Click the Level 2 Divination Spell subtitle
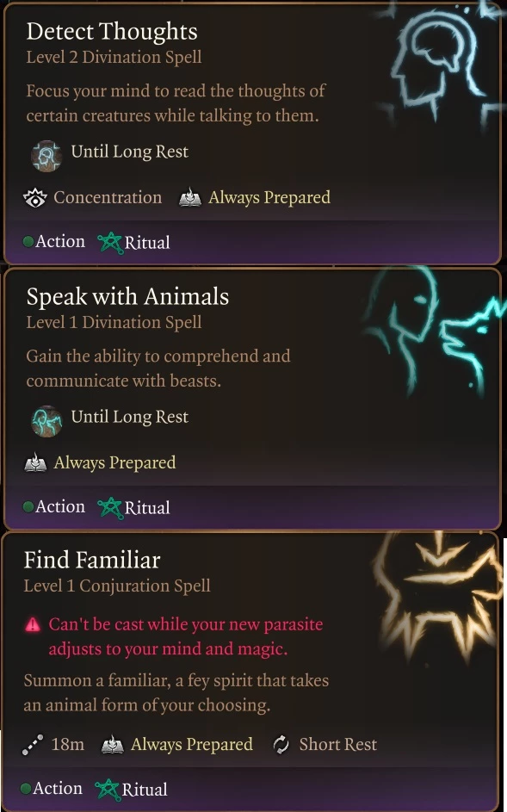The height and width of the screenshot is (812, 507). coord(114,57)
